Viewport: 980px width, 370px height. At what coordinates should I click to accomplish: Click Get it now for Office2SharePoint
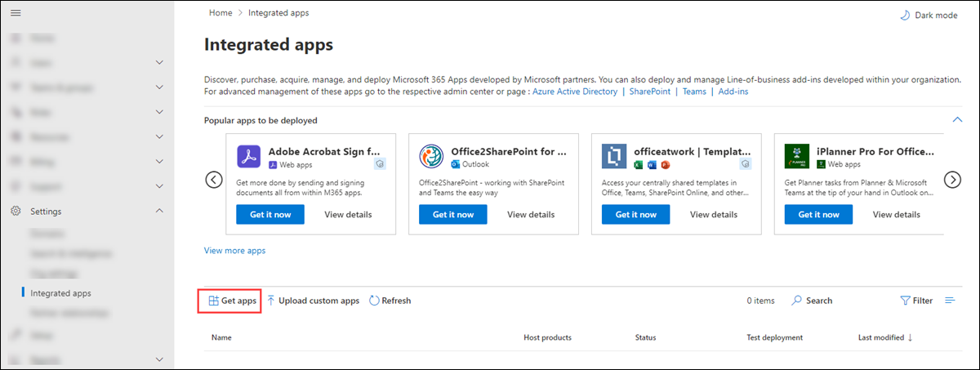453,214
